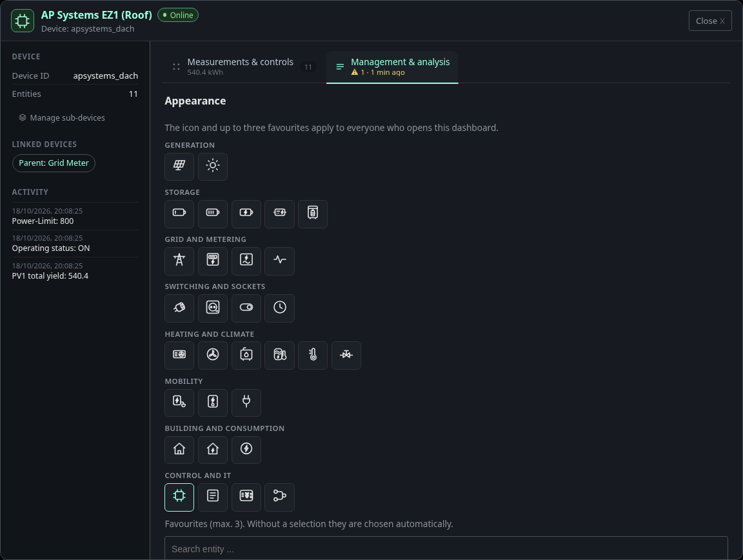This screenshot has height=560, width=743.
Task: Choose the controller board icon under Control and IT
Action: coord(246,497)
